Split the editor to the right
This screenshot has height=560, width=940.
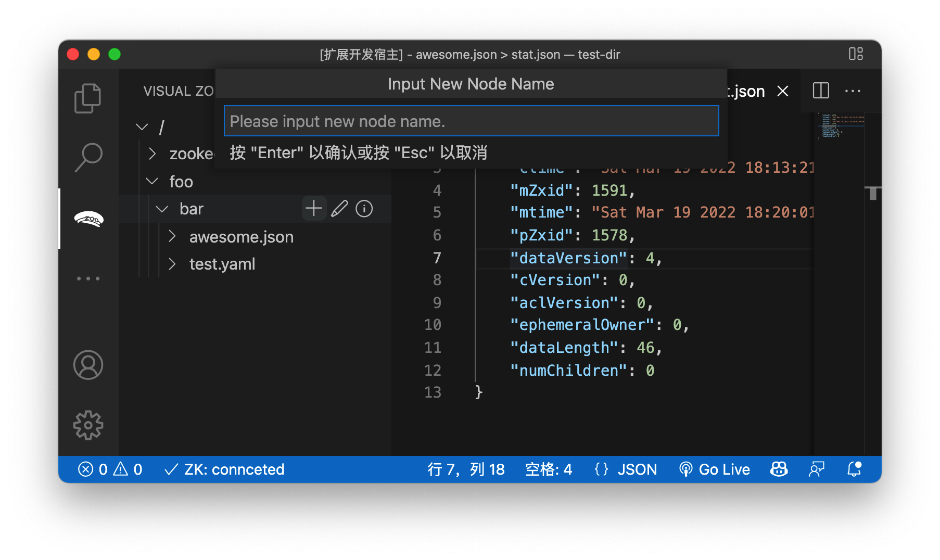(821, 91)
